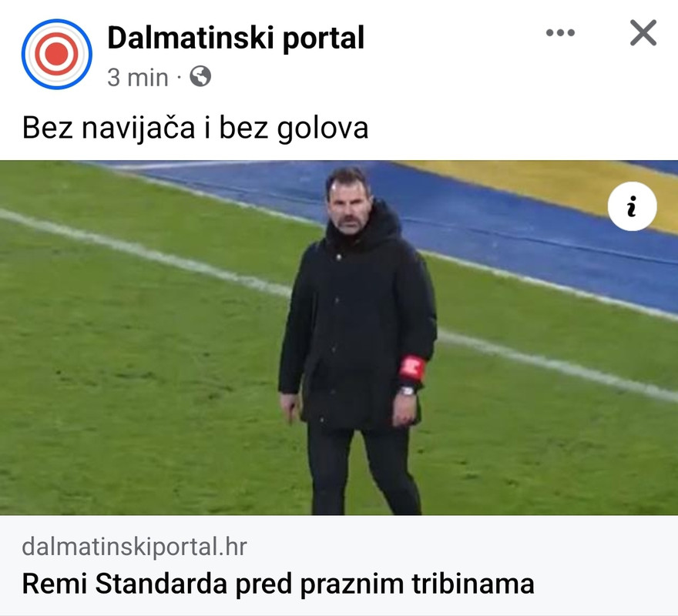The height and width of the screenshot is (616, 678).
Task: Open the Dalmatinski portal profile picture
Action: (57, 54)
